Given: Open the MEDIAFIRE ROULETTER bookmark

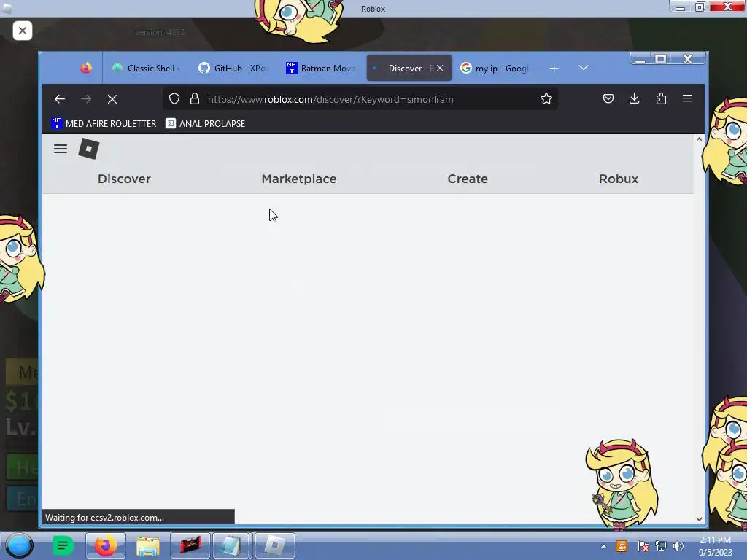Looking at the screenshot, I should point(104,123).
